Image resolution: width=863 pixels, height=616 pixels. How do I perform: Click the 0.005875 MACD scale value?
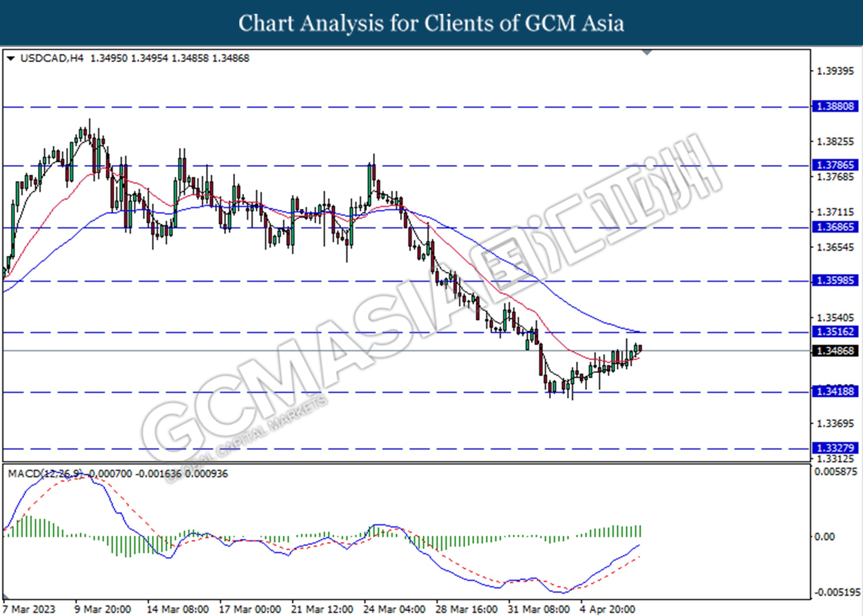click(x=836, y=472)
